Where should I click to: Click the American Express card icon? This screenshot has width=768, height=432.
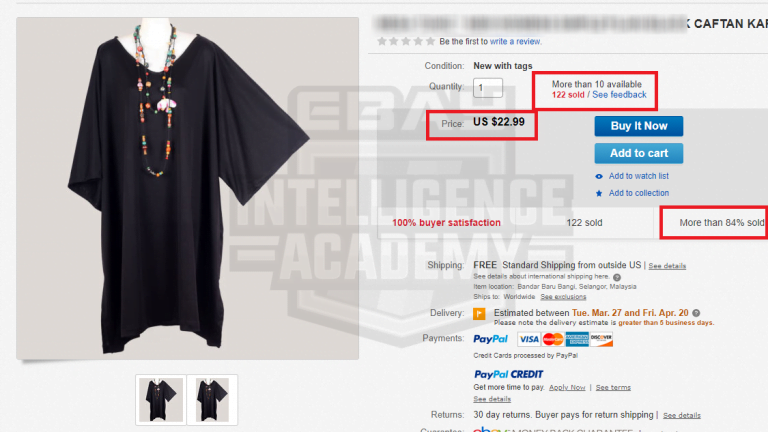pyautogui.click(x=576, y=339)
